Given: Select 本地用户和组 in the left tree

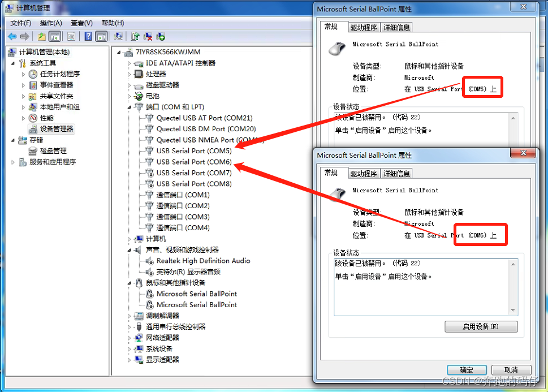Looking at the screenshot, I should [60, 107].
